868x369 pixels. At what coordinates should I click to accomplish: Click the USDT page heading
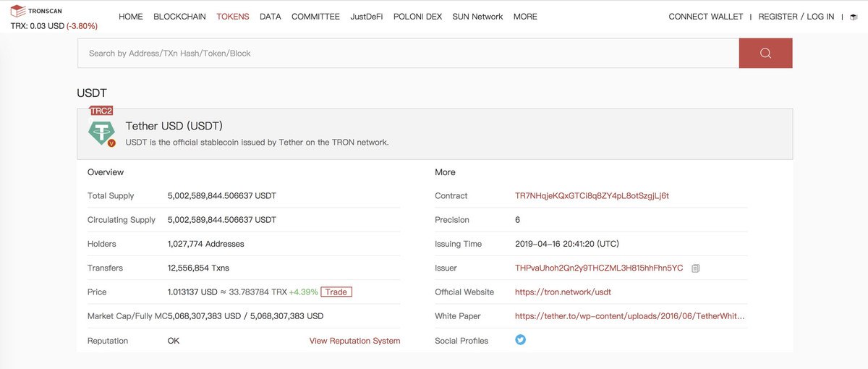tap(92, 93)
